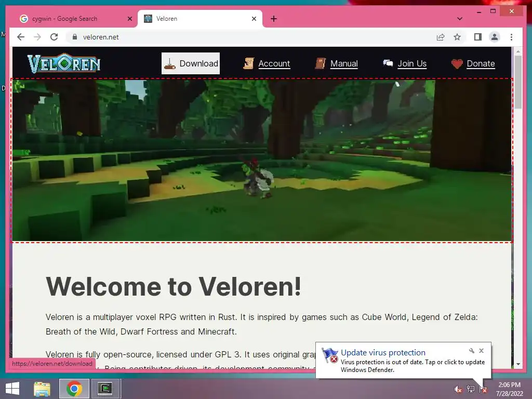This screenshot has height=399, width=532.
Task: Close the cygwin Google Search tab
Action: pyautogui.click(x=129, y=19)
